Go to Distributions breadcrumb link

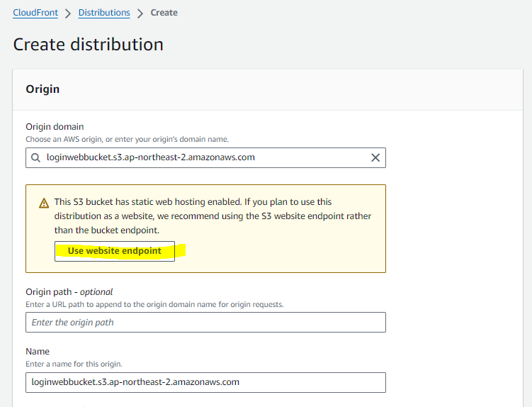click(104, 13)
